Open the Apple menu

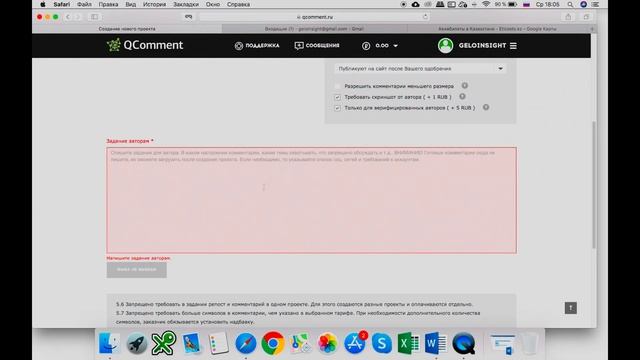(x=43, y=4)
